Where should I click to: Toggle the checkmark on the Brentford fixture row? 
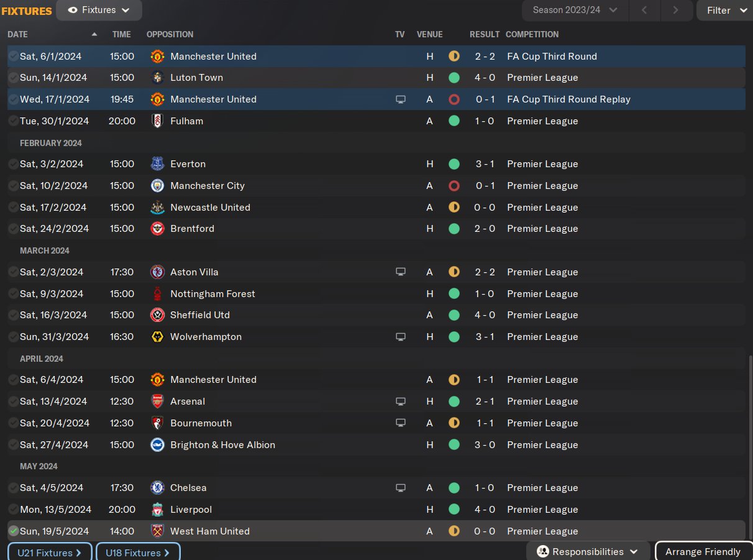pyautogui.click(x=13, y=229)
